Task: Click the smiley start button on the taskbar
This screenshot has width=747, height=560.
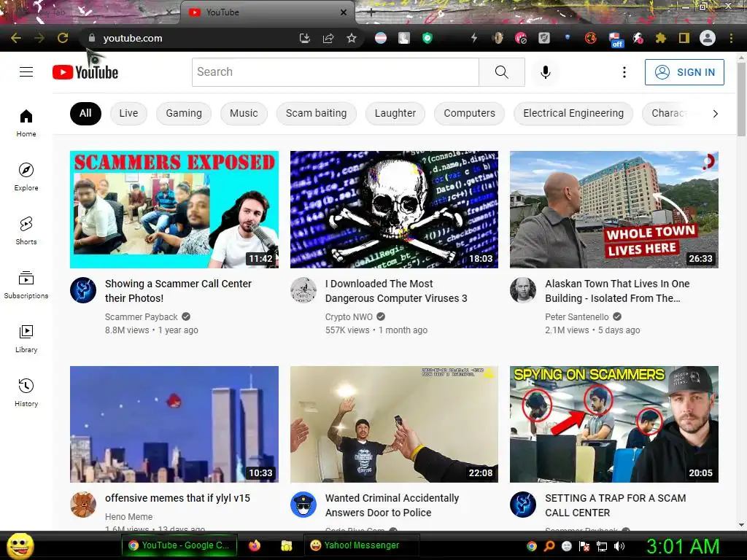Action: 20,545
